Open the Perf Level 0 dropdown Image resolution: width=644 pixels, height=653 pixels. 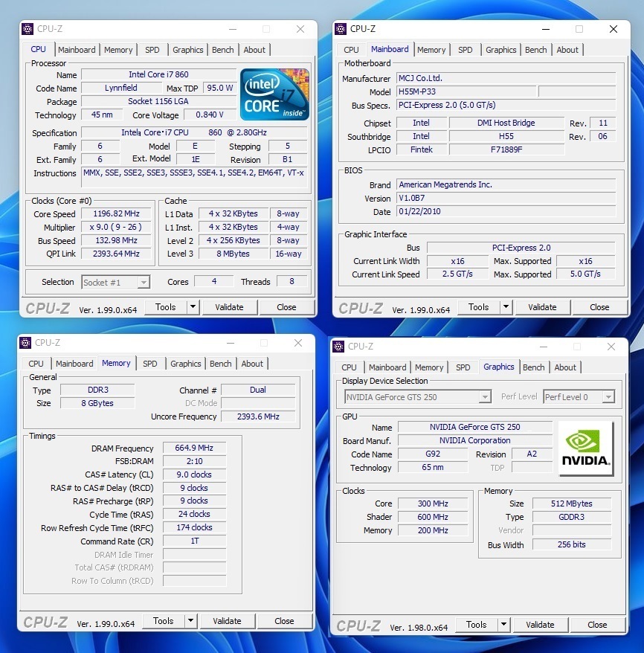pyautogui.click(x=608, y=397)
